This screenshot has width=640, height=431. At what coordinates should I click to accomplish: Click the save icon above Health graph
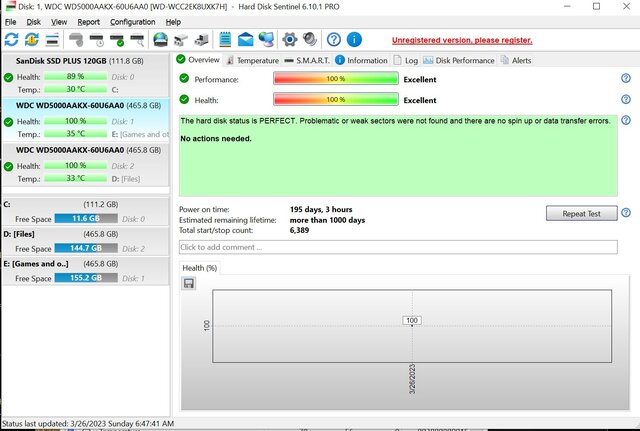pos(188,284)
